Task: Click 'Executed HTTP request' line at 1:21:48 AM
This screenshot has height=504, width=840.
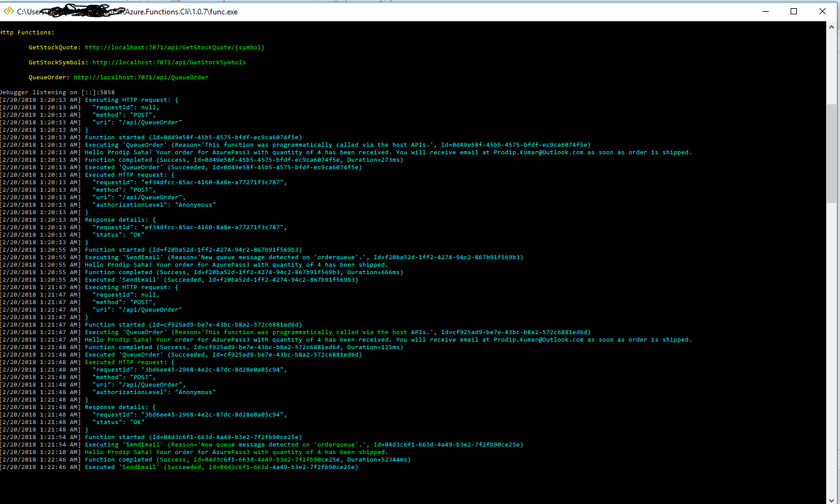Action: click(x=87, y=362)
